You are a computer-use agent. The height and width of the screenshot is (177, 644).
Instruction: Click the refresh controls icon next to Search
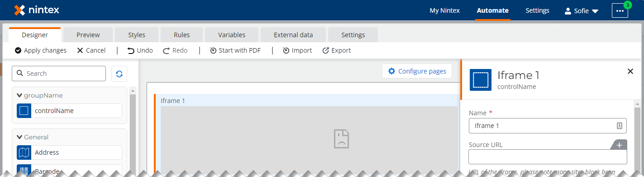119,74
